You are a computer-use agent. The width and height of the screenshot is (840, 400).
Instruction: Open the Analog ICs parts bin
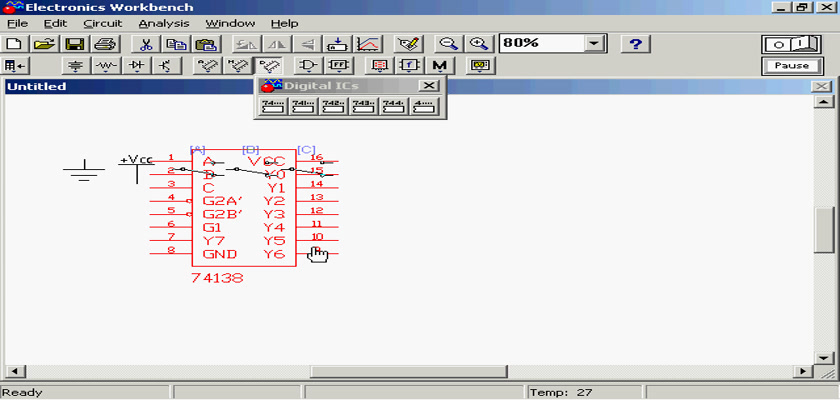(207, 66)
